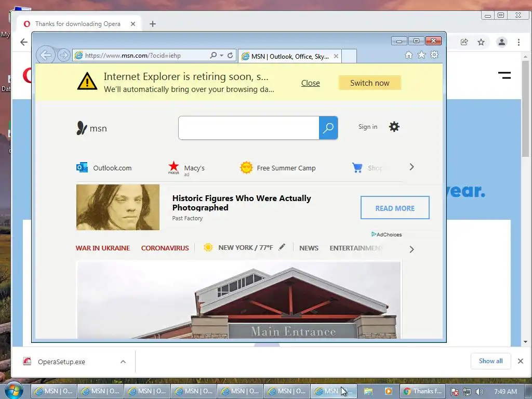532x399 pixels.
Task: Expand the address bar autocomplete dropdown arrow
Action: [221, 55]
